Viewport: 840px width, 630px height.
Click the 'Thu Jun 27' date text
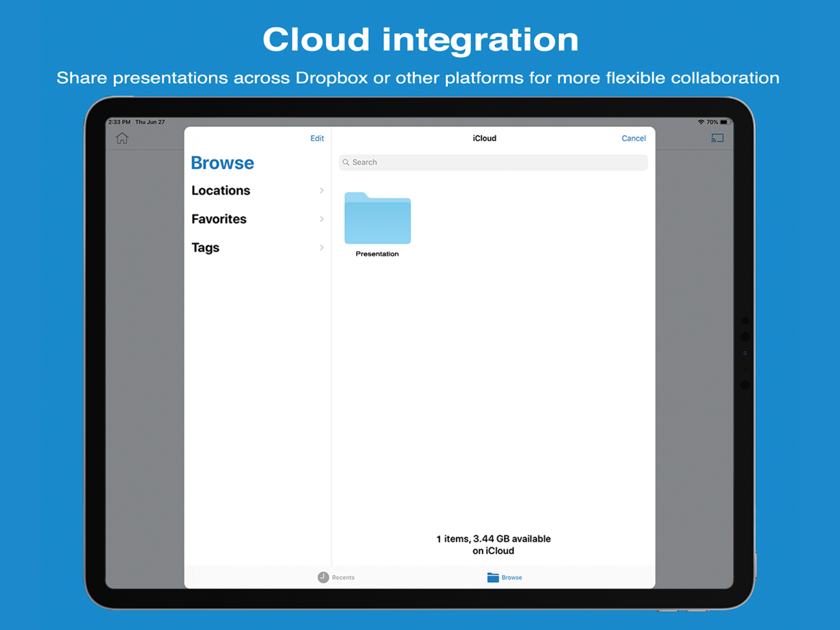click(x=150, y=122)
